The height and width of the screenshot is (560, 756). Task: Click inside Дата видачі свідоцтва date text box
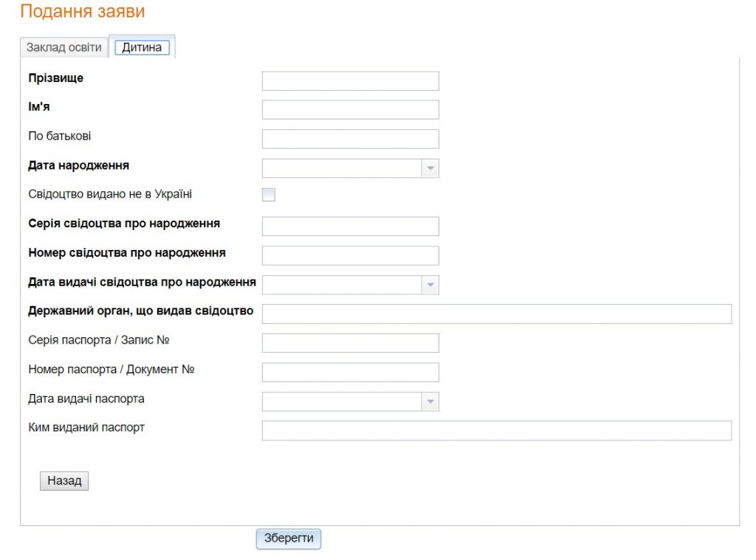tap(341, 285)
